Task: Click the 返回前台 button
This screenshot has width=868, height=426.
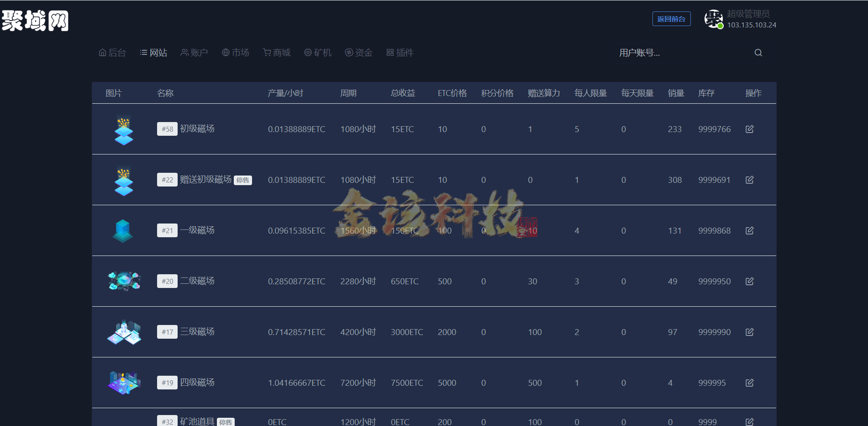Action: pos(671,19)
